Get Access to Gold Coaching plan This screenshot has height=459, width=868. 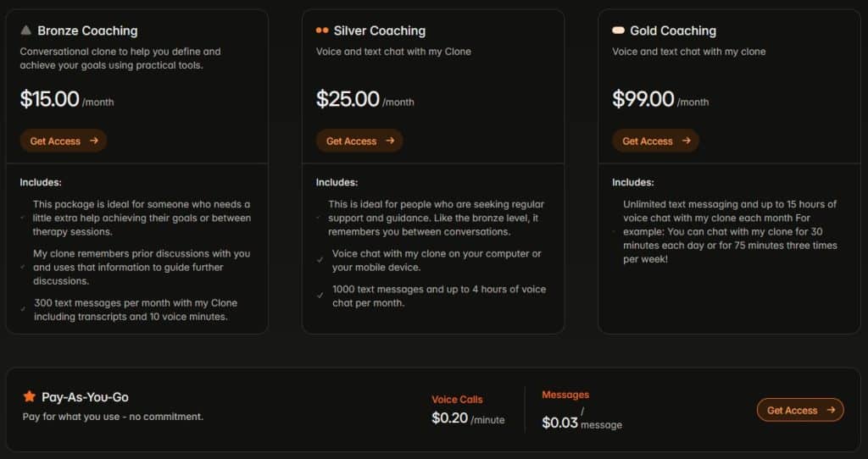click(656, 141)
